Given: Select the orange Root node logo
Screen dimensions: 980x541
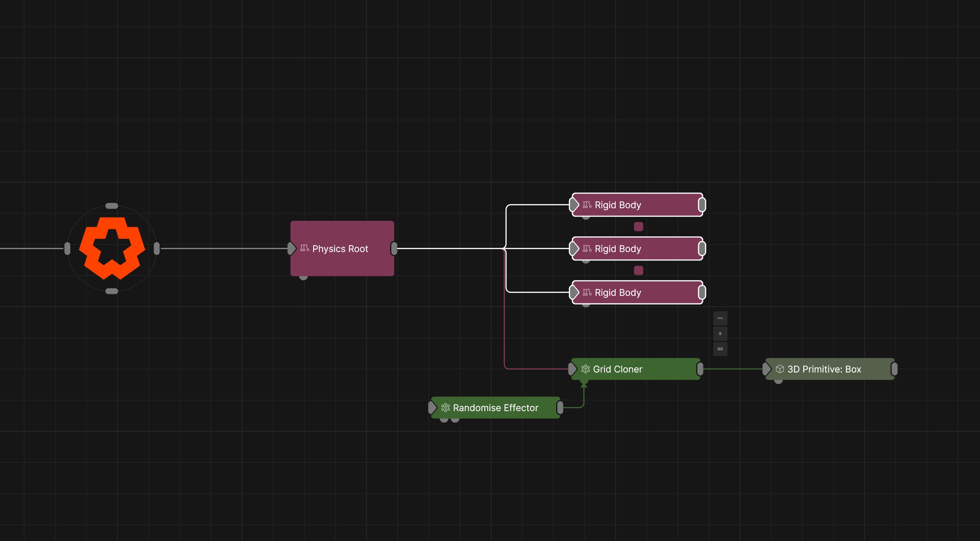Looking at the screenshot, I should [x=112, y=248].
